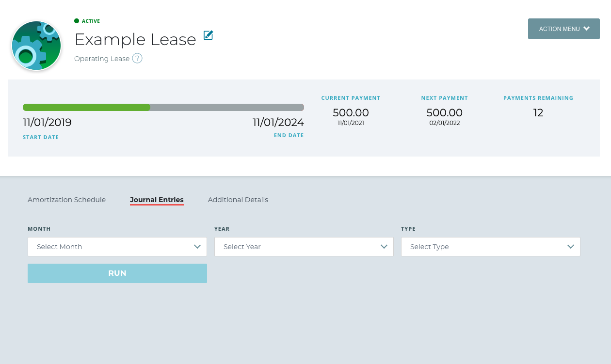
Task: Click the lease term progress bar
Action: click(x=163, y=108)
